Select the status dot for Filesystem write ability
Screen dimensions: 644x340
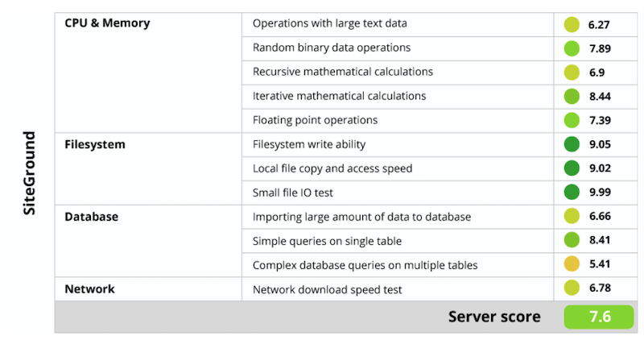pyautogui.click(x=572, y=145)
